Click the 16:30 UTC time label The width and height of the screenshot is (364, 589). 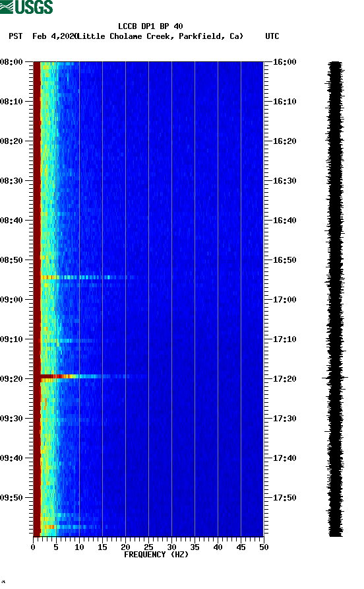284,181
